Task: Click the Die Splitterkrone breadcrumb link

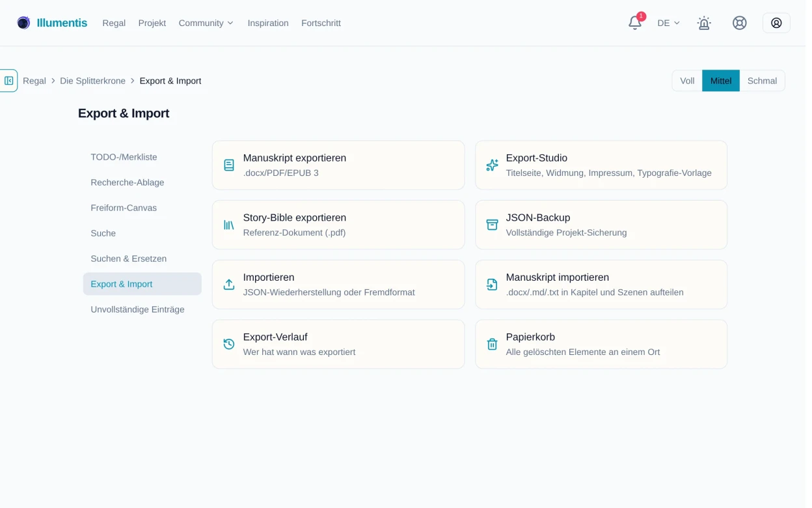Action: (x=92, y=81)
